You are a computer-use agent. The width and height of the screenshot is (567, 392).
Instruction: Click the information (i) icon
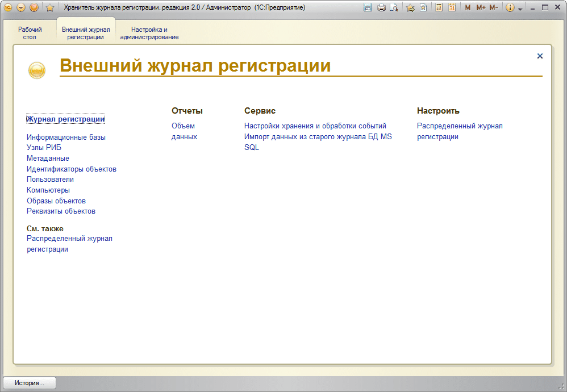(510, 7)
